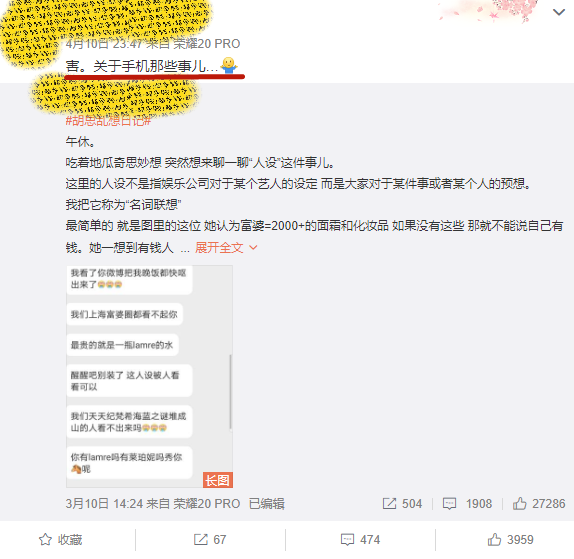574x559 pixels.
Task: Click the 已编辑 edited label
Action: click(x=266, y=504)
